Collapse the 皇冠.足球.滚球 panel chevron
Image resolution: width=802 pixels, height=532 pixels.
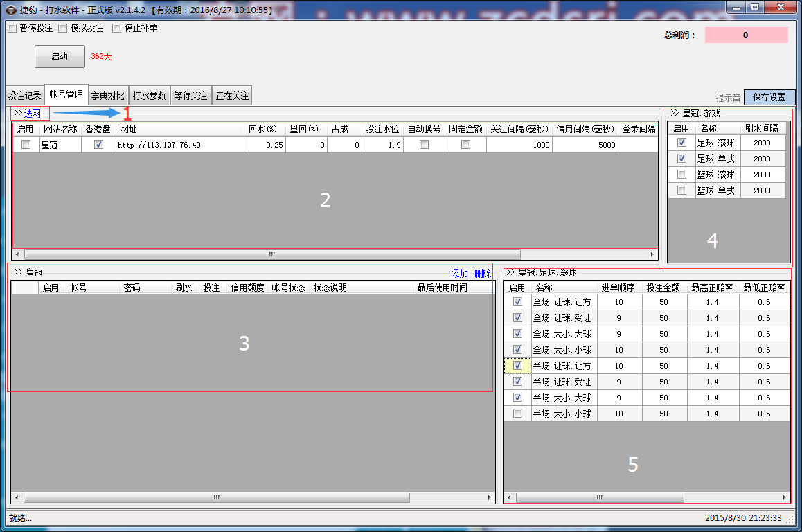tap(511, 272)
